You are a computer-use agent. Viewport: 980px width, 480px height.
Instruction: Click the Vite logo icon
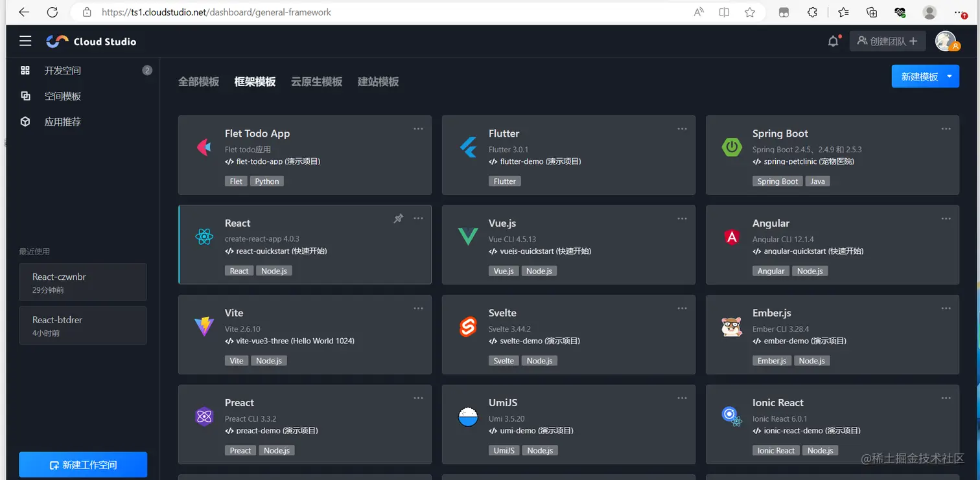point(204,326)
